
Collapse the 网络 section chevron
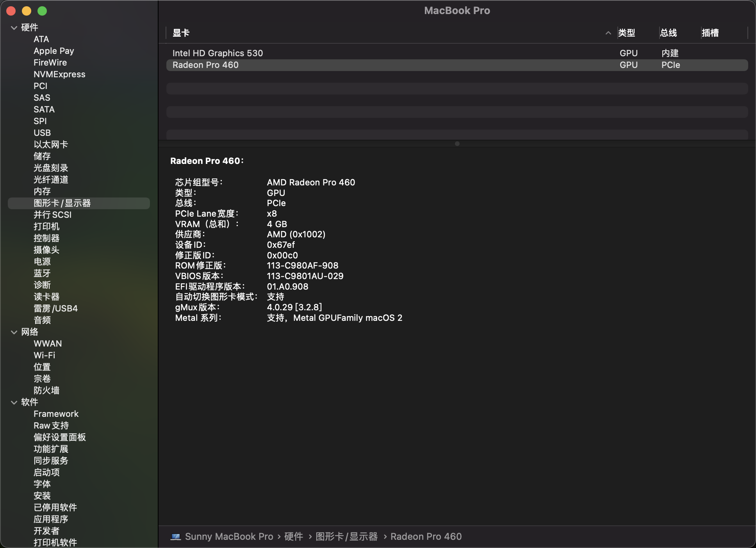coord(14,332)
